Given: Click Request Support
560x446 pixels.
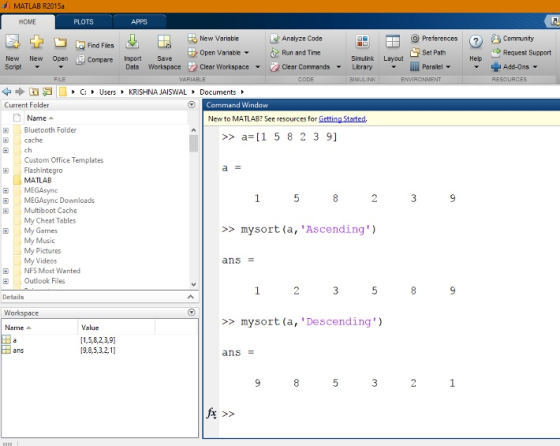Looking at the screenshot, I should [x=521, y=52].
